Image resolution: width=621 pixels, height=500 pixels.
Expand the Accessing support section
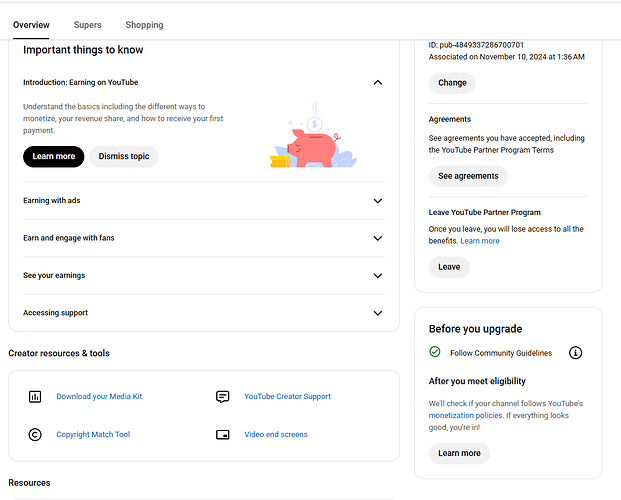378,313
